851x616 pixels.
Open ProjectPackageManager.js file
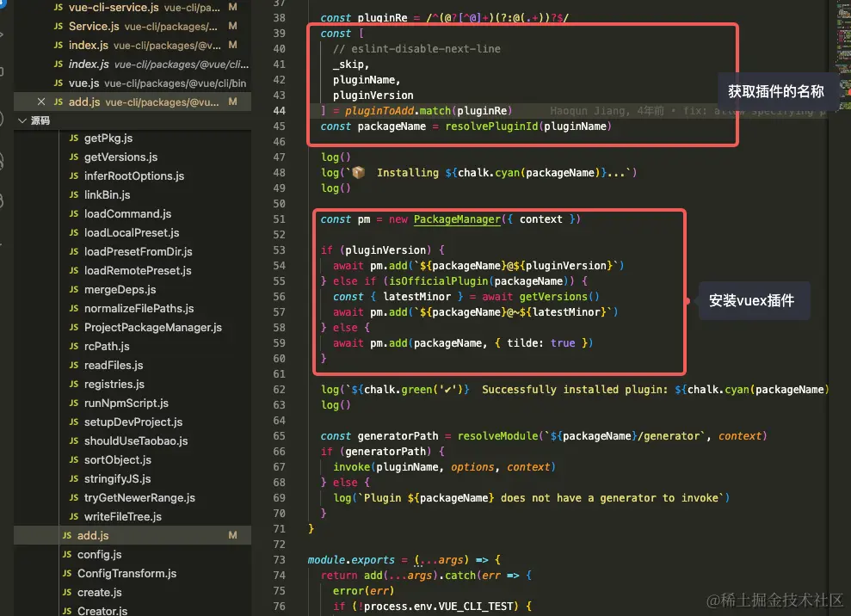tap(153, 327)
